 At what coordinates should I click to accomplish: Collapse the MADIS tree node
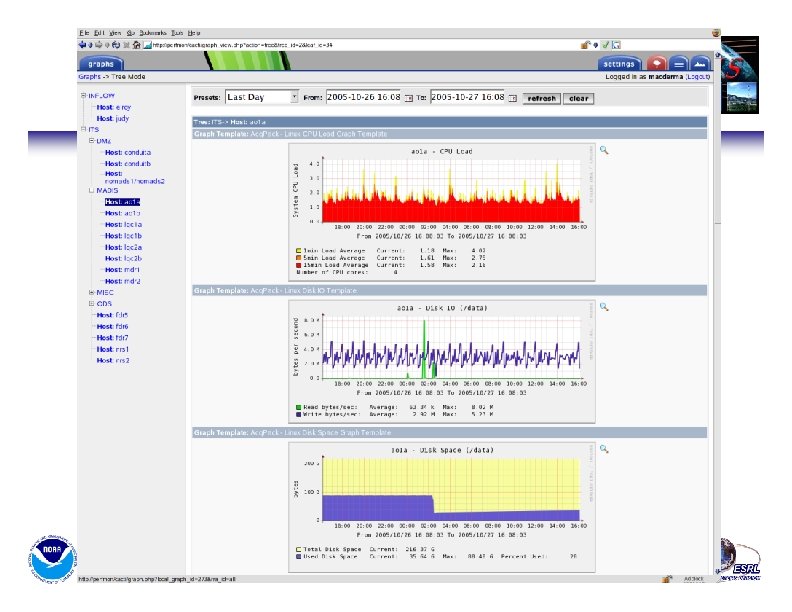point(92,190)
